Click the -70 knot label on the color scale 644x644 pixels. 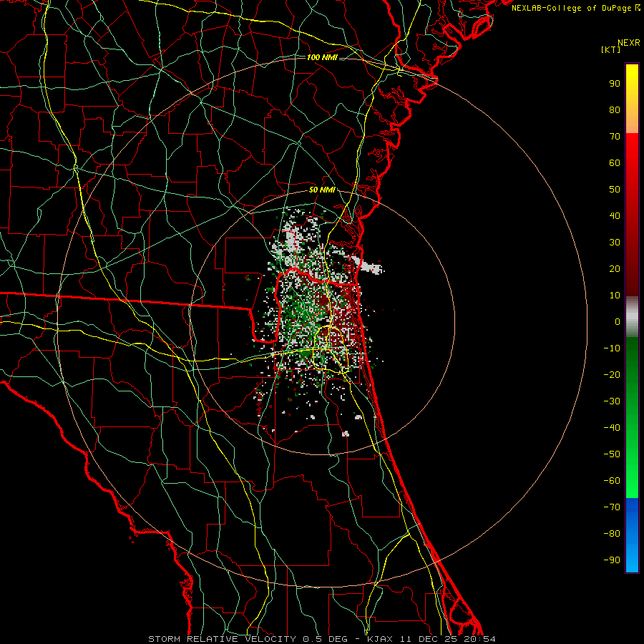tap(612, 507)
